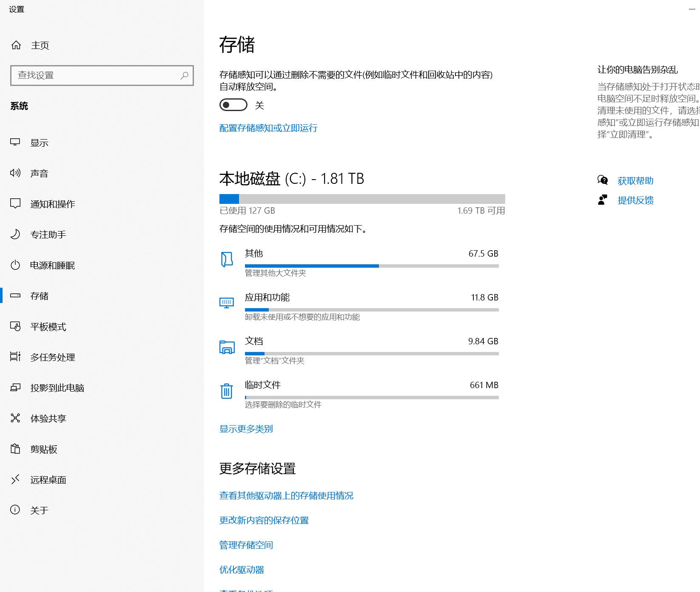700x592 pixels.
Task: Click the 优化驱动器 link
Action: (x=242, y=570)
